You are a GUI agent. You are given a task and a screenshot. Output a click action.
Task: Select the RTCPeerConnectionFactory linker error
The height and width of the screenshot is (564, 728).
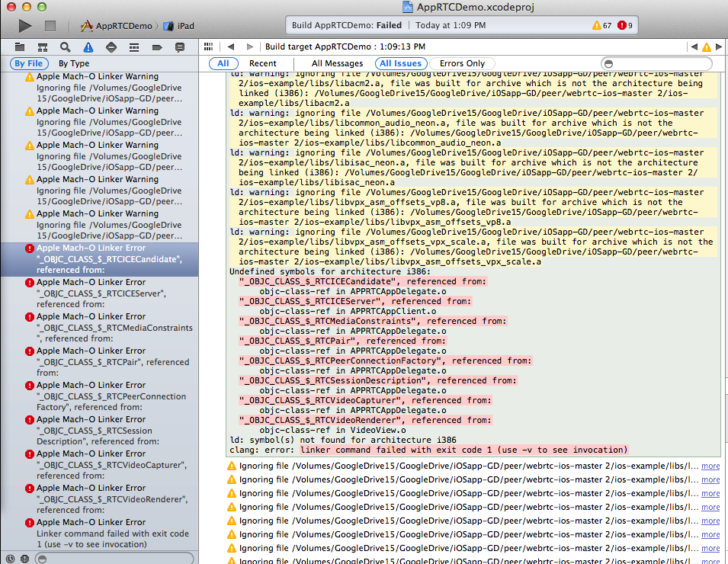pyautogui.click(x=99, y=396)
